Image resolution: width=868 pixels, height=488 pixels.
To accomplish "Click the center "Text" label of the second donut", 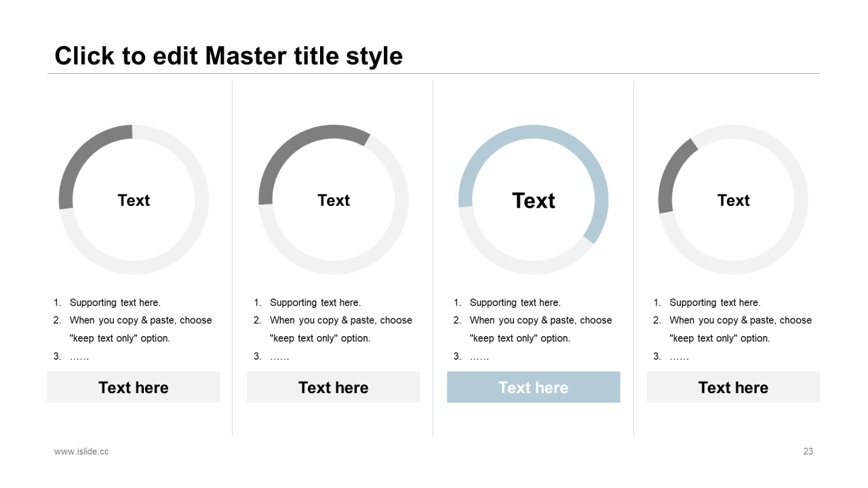I will (x=334, y=201).
